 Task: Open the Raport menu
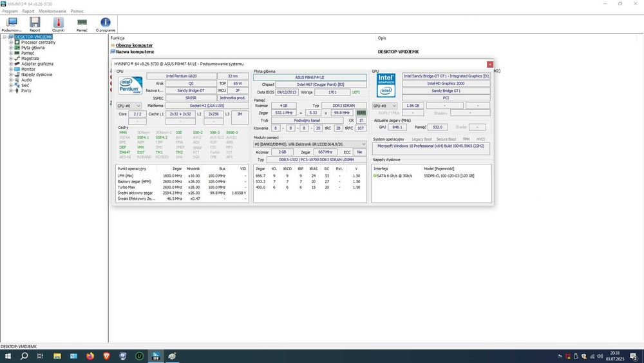(x=28, y=11)
